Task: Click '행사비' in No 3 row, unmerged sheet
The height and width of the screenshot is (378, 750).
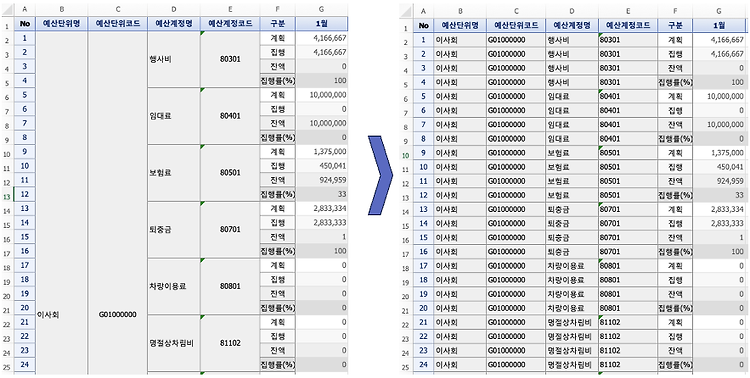Action: coord(572,68)
